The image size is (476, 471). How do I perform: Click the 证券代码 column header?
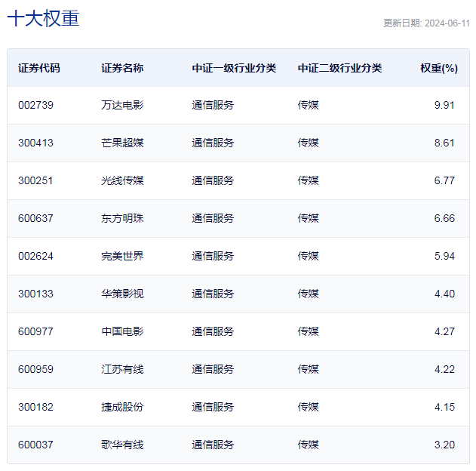coord(39,68)
